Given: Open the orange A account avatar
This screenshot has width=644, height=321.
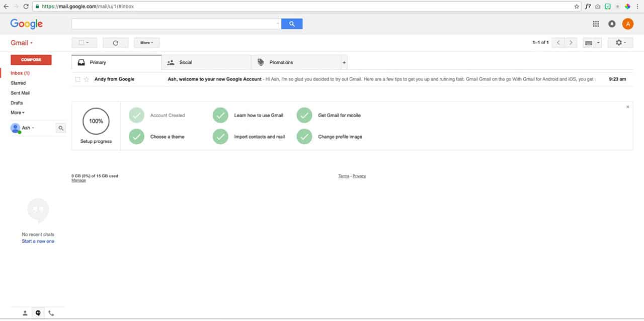Looking at the screenshot, I should [x=628, y=24].
